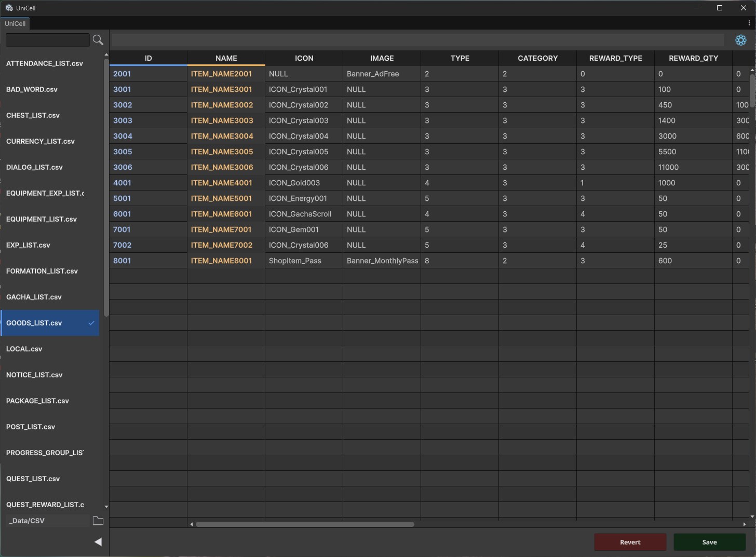This screenshot has width=756, height=557.
Task: Click the CATEGORY column header
Action: click(537, 58)
